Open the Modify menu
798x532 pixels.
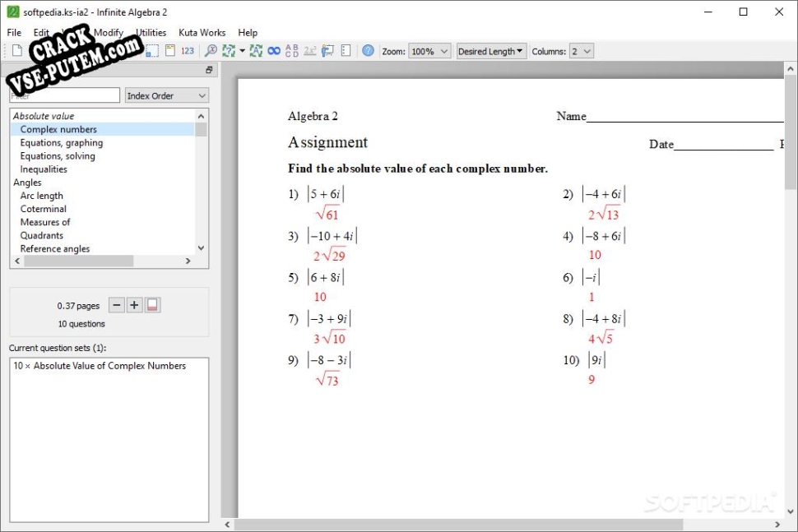click(109, 33)
